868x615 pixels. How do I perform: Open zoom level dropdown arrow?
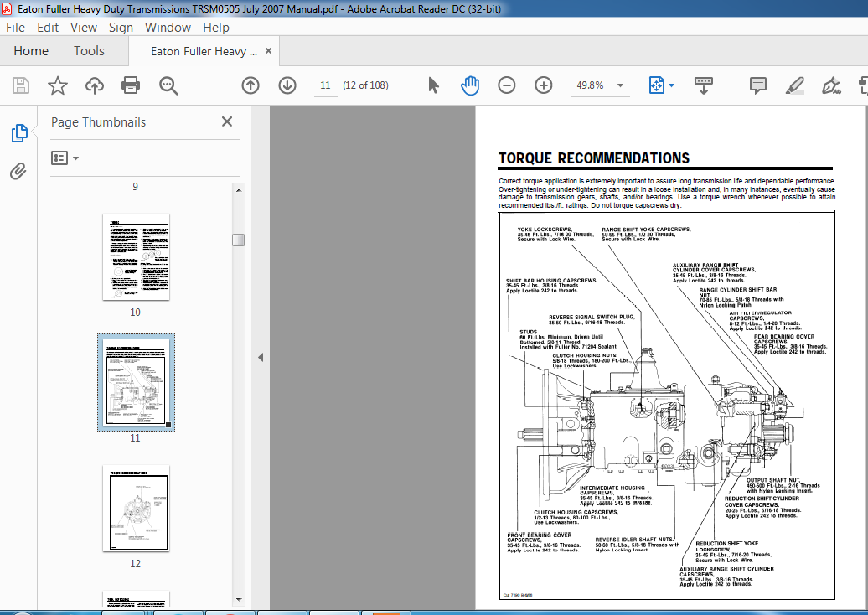pos(621,85)
